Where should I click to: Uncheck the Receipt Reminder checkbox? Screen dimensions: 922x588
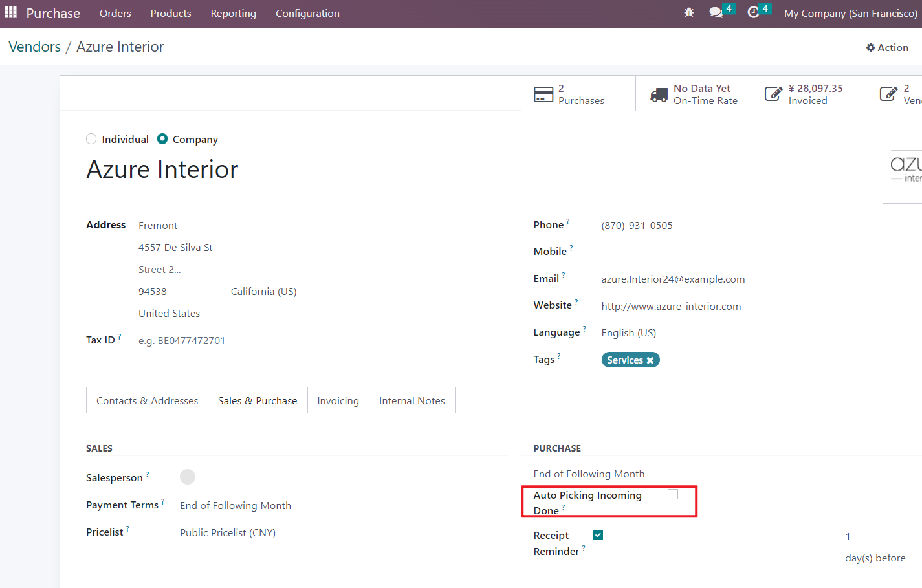(x=598, y=535)
